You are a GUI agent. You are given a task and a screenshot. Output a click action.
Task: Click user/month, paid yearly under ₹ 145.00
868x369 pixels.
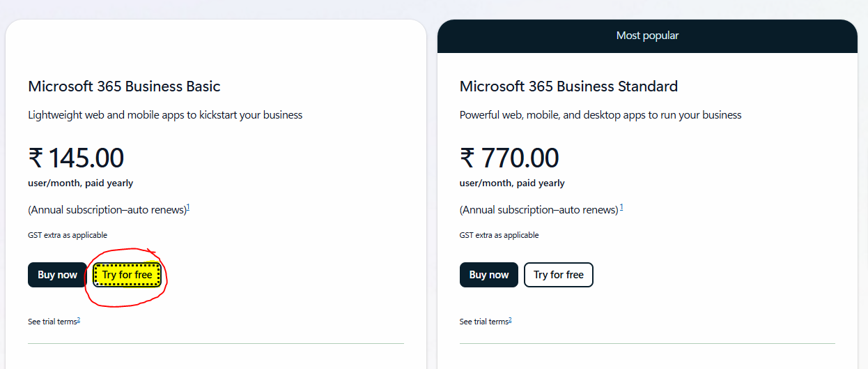(x=81, y=183)
